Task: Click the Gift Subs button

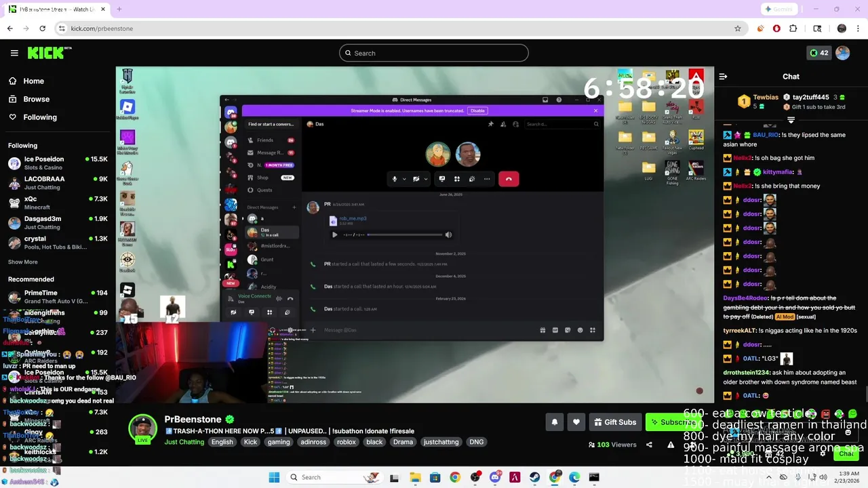Action: (615, 422)
